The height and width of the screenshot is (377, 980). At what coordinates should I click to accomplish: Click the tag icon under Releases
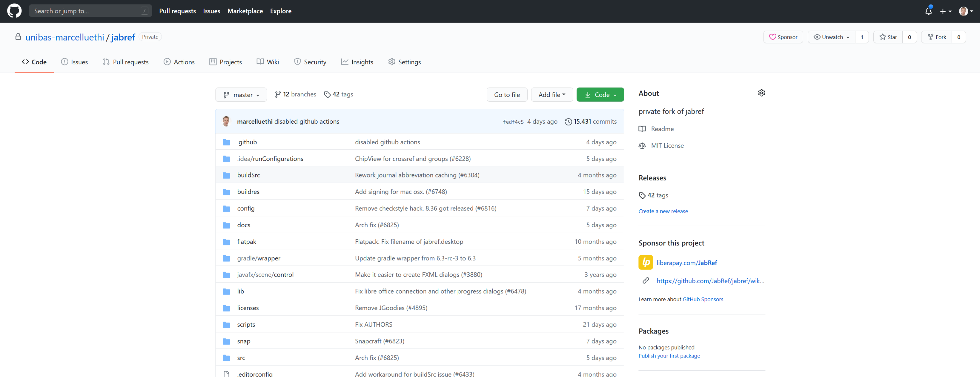[x=642, y=195]
